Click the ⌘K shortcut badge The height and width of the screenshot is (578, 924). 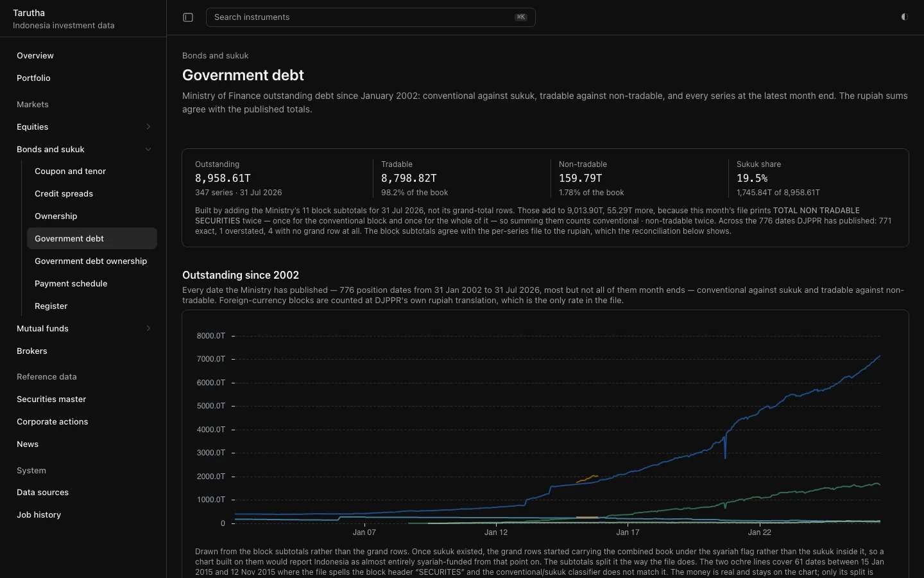[521, 17]
